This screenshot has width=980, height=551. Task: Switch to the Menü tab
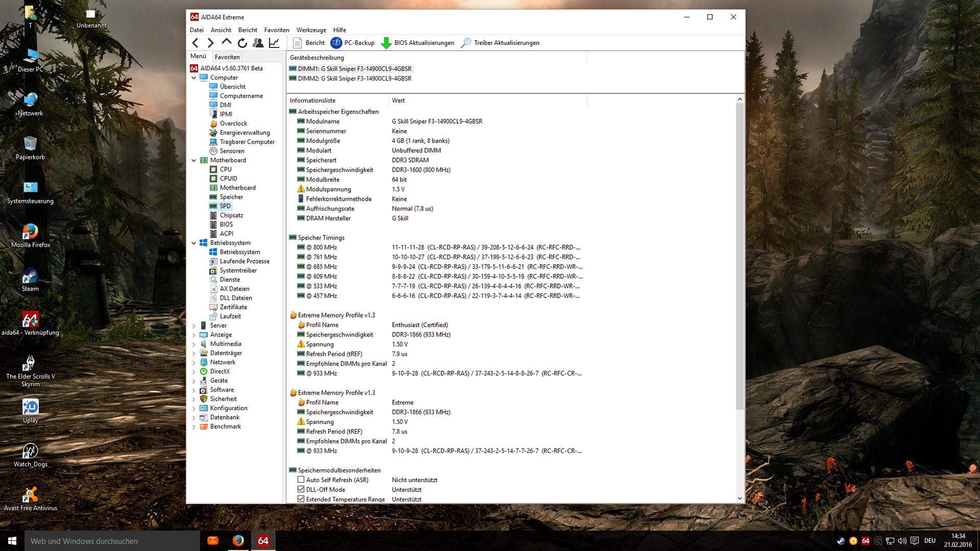199,57
